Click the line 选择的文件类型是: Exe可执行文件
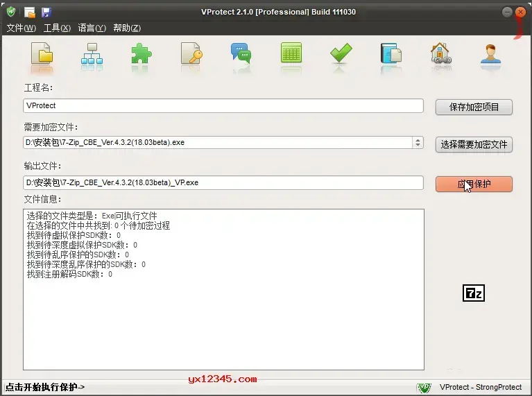This screenshot has height=396, width=532. [92, 216]
